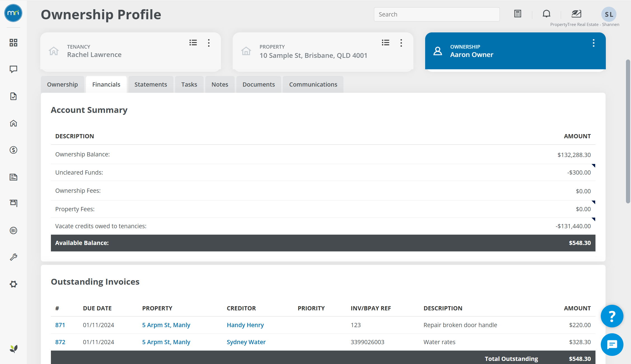Open the layered window icon in sidebar

click(x=13, y=203)
